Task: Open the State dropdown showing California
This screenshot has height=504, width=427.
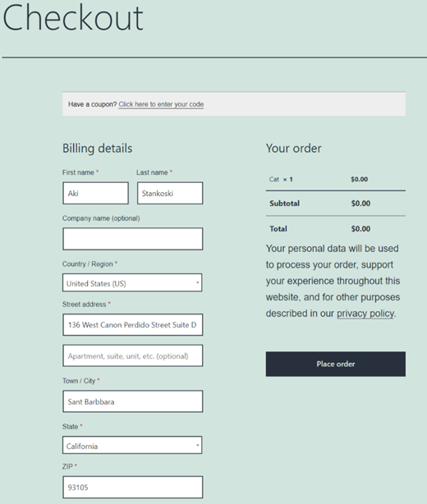Action: [x=132, y=445]
